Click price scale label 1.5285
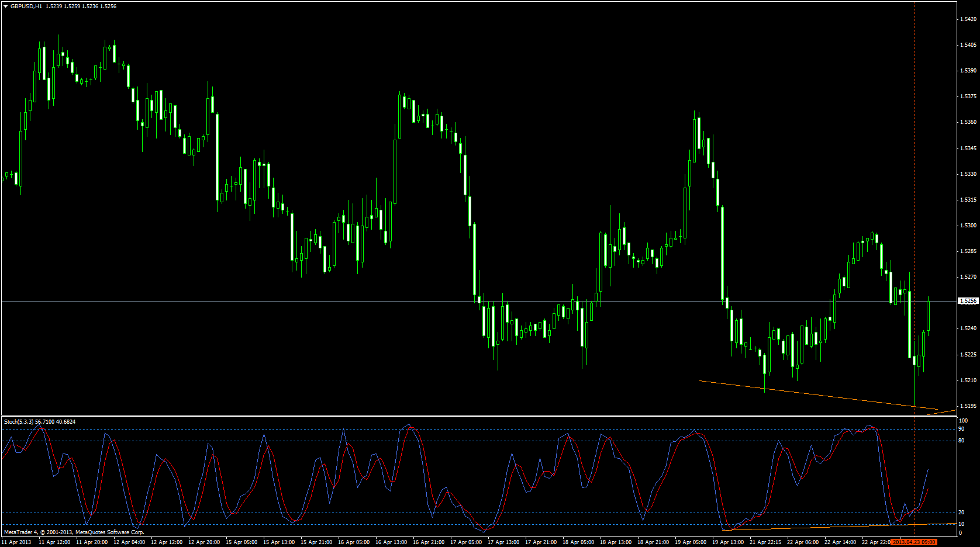 [969, 251]
